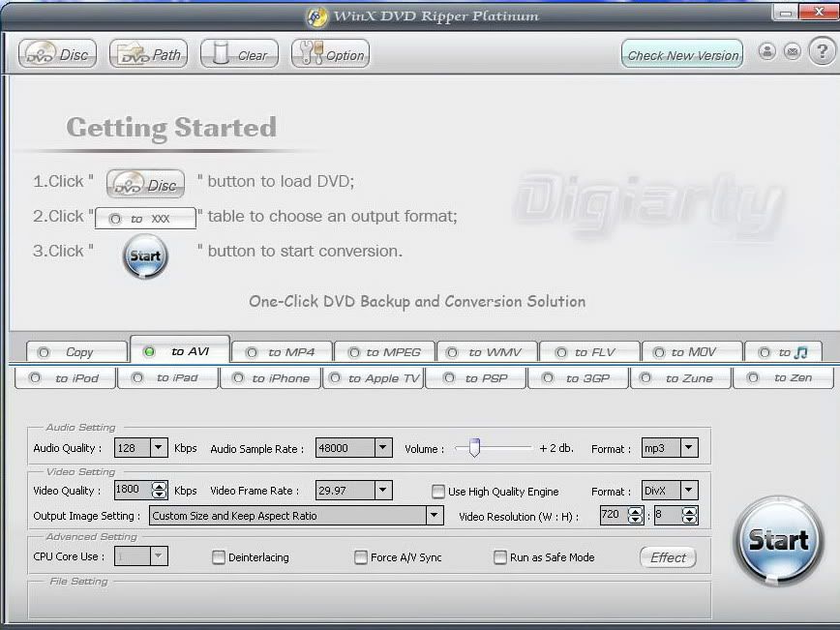Click the Clear trash button
The image size is (840, 630).
click(x=239, y=54)
